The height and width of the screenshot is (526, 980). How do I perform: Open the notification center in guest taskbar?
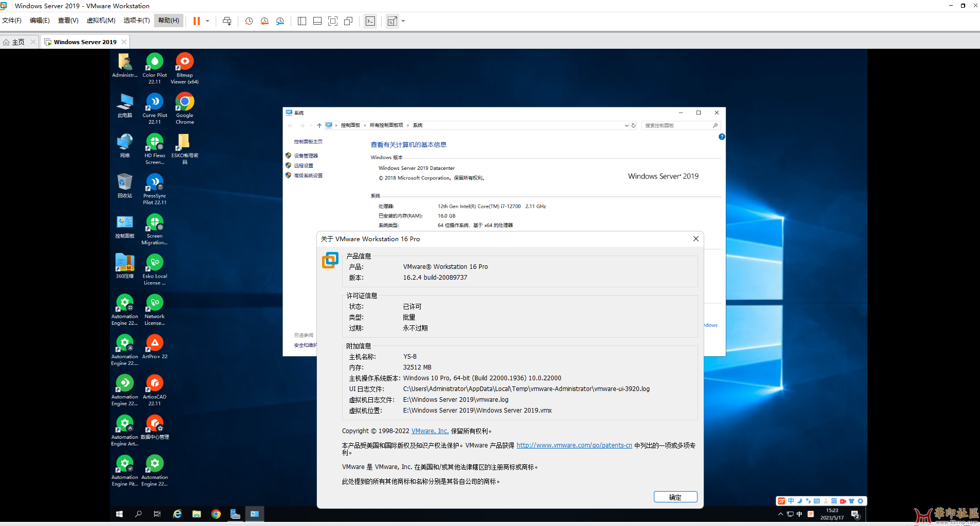(x=856, y=514)
